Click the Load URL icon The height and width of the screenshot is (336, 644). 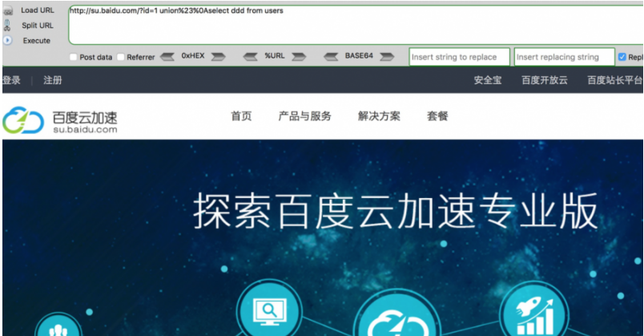[8, 10]
